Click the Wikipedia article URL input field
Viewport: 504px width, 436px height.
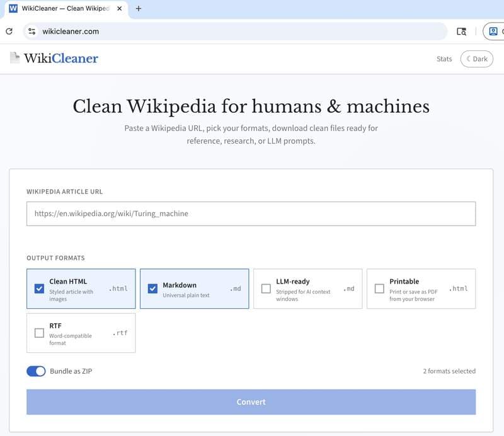(251, 213)
